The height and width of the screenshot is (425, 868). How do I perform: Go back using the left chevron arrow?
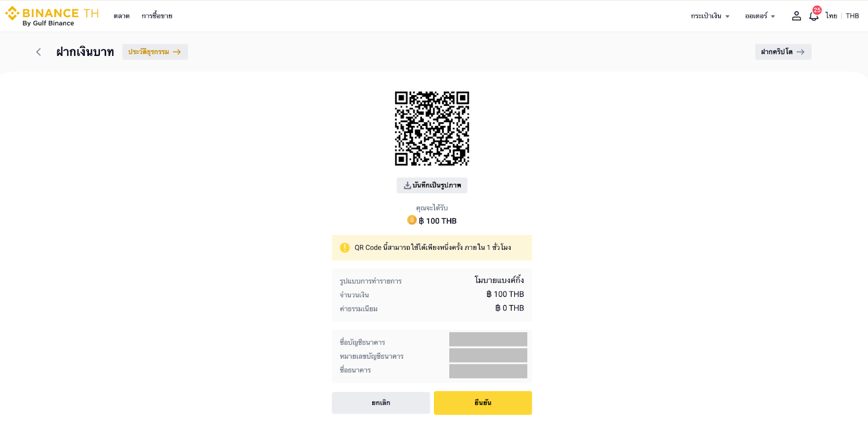point(39,52)
